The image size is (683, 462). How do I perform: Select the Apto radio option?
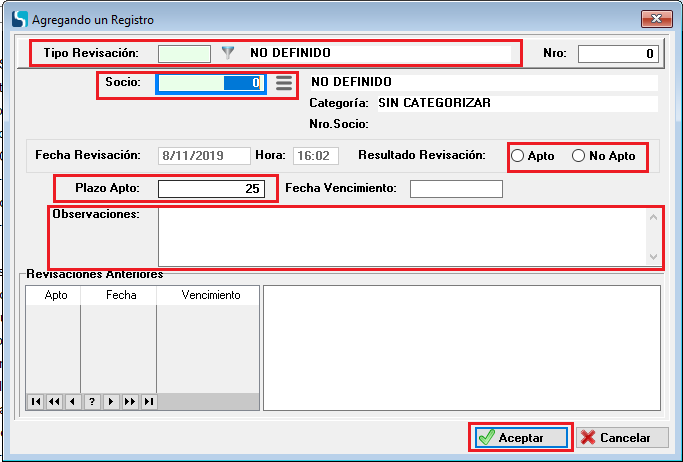(518, 156)
